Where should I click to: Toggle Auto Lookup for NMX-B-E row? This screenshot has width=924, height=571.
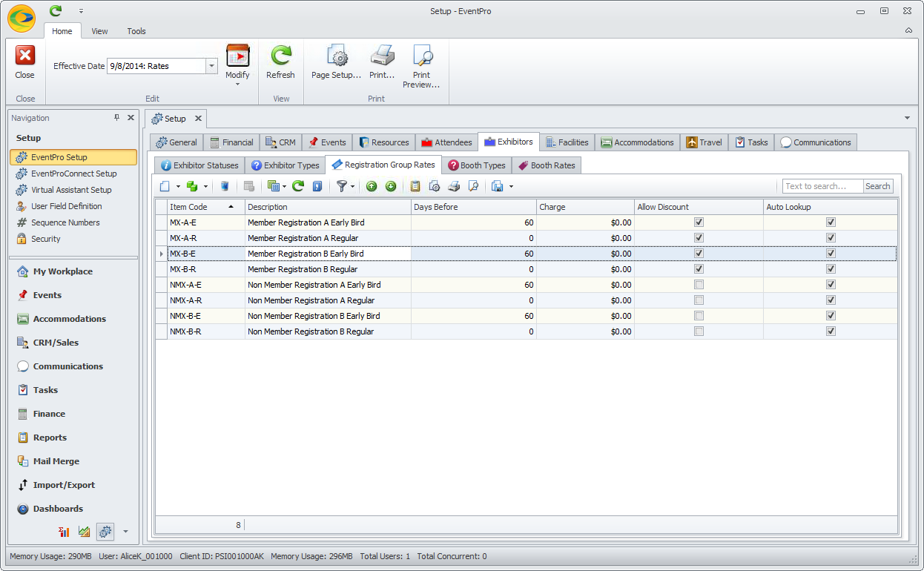pyautogui.click(x=831, y=316)
